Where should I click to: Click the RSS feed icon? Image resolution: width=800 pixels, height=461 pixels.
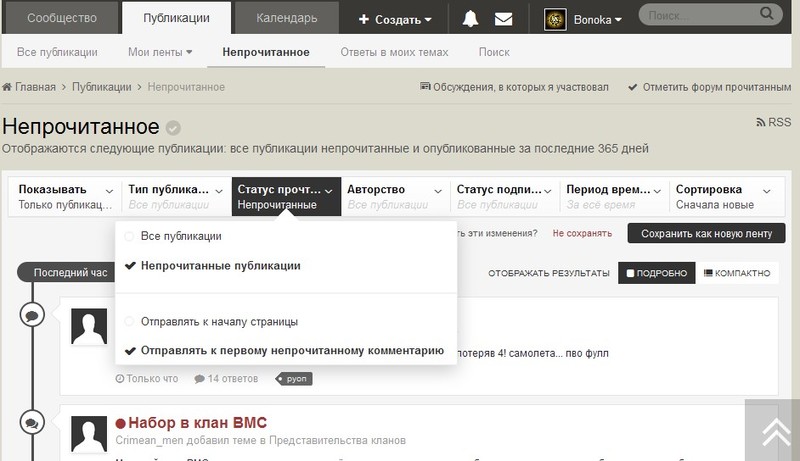[761, 122]
